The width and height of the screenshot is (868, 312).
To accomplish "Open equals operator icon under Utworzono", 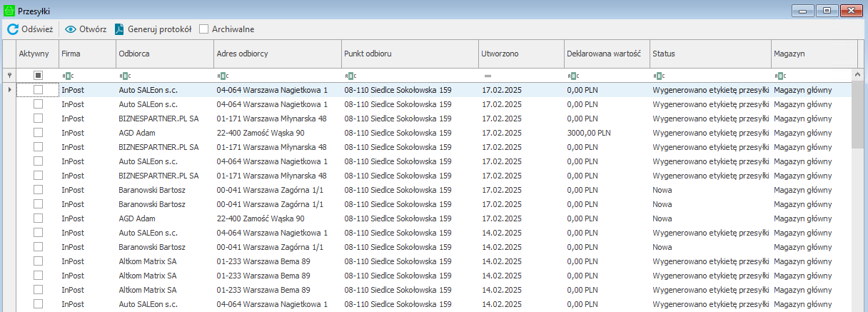I will pyautogui.click(x=488, y=76).
